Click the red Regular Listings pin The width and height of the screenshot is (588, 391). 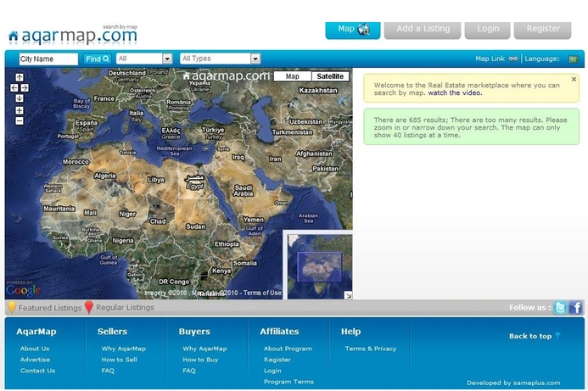88,307
